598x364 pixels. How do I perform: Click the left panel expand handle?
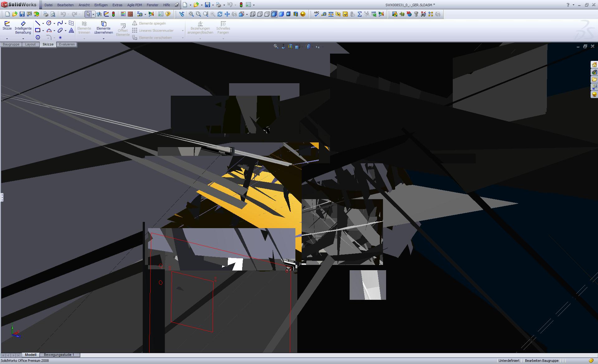(x=2, y=197)
